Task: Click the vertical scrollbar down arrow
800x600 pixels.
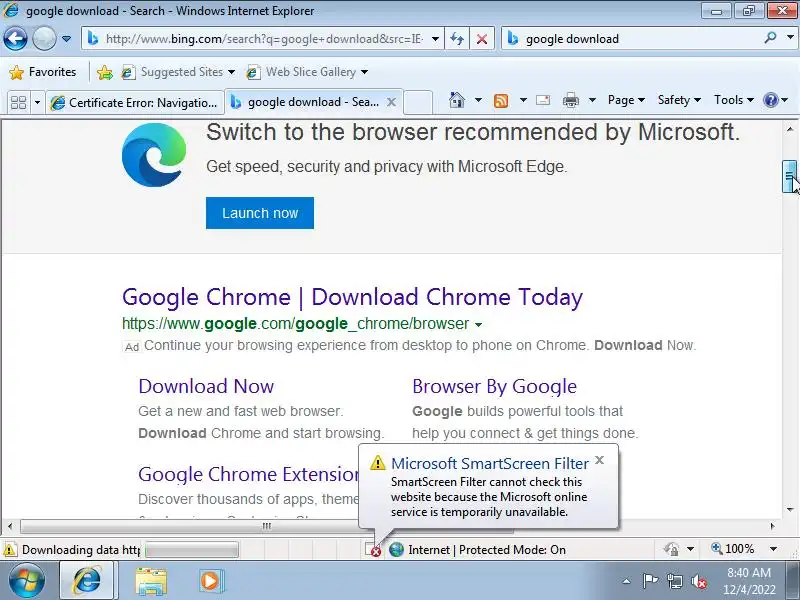Action: (x=790, y=509)
